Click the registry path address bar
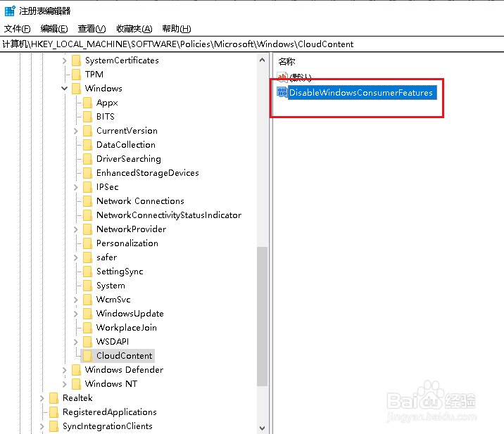504x434 pixels. pyautogui.click(x=252, y=44)
